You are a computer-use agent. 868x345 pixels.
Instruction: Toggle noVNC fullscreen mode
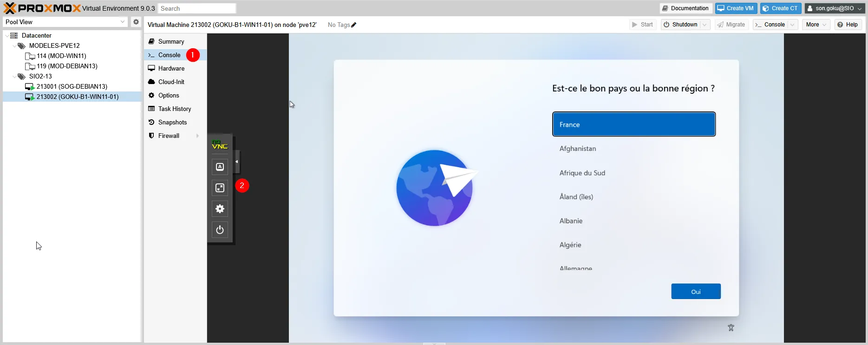[x=220, y=188]
